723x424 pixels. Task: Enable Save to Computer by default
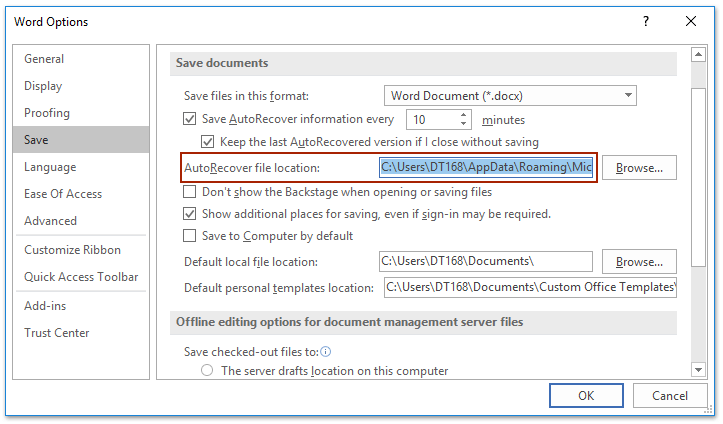click(190, 236)
